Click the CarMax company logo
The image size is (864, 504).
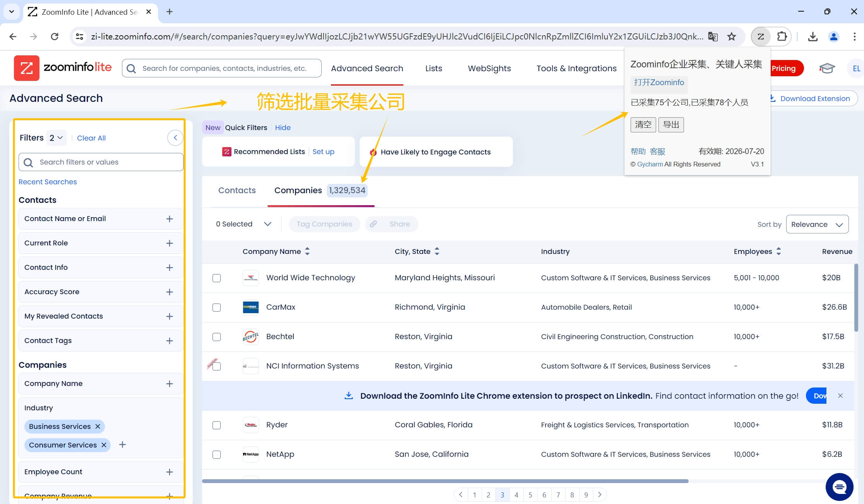tap(250, 307)
